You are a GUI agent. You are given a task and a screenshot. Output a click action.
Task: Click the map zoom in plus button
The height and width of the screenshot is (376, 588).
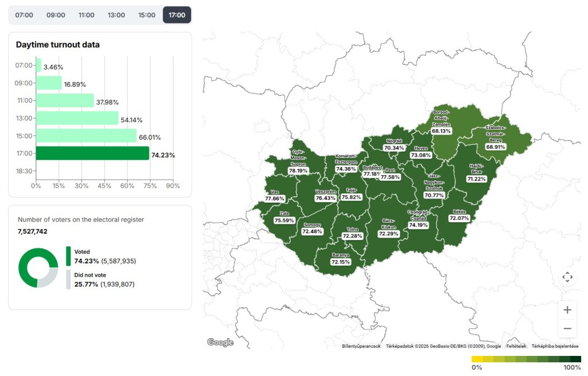[567, 310]
